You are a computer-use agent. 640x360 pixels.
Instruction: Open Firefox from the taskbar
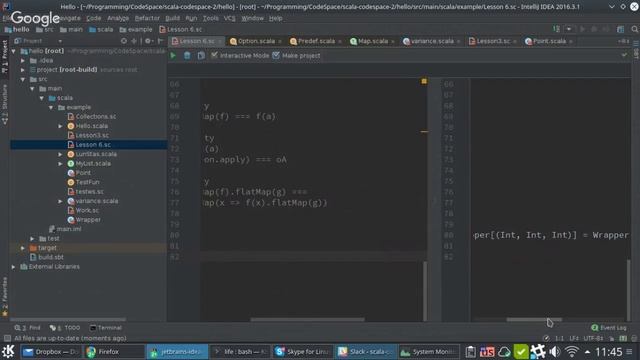[x=114, y=351]
